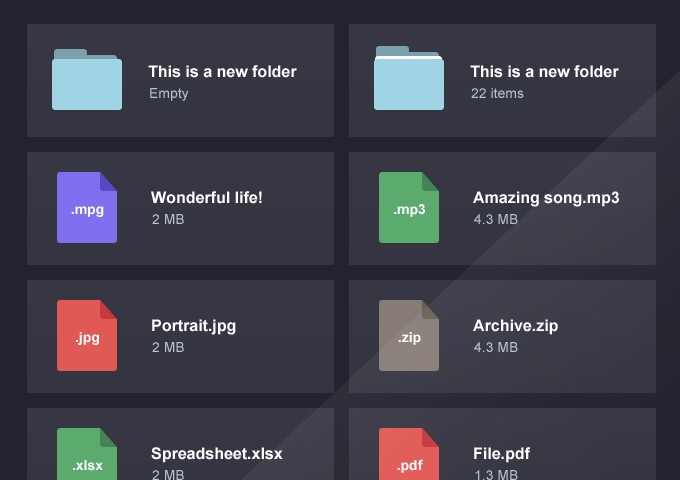The image size is (680, 480).
Task: Click the red .jpg file icon
Action: point(87,335)
